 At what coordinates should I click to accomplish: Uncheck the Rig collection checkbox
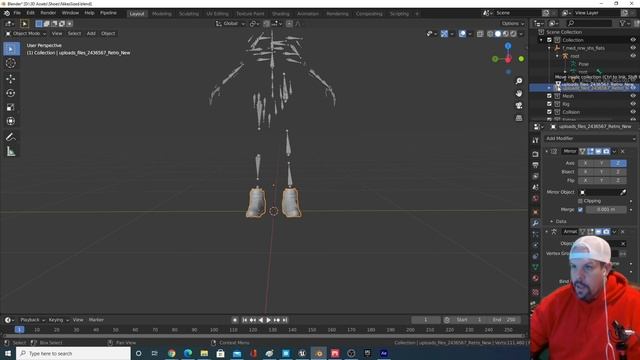549,104
